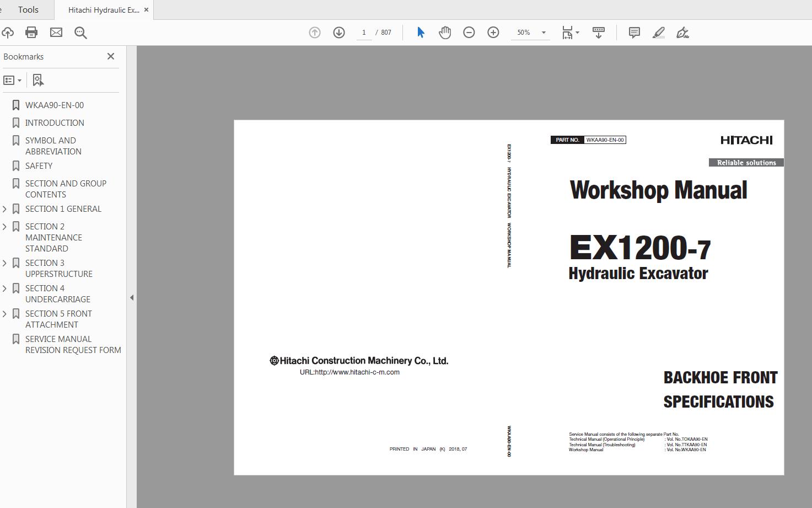Screen dimensions: 812x508
Task: Click the PART NO. WKAA90-EN-00 box
Action: 588,140
